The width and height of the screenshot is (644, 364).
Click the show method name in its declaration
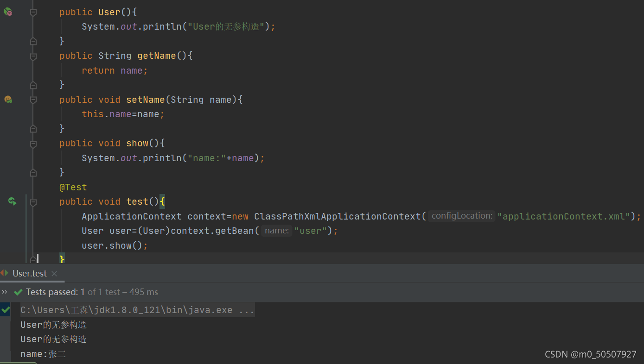click(x=137, y=143)
